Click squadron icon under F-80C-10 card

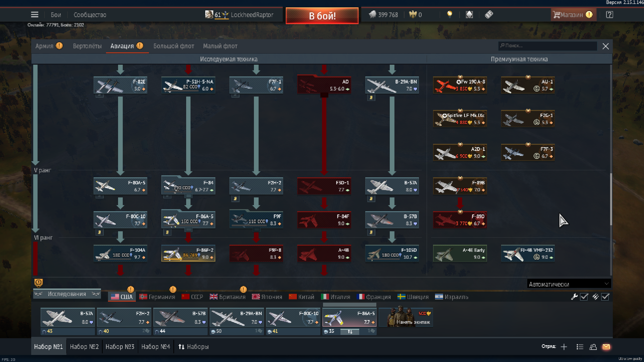click(x=99, y=232)
